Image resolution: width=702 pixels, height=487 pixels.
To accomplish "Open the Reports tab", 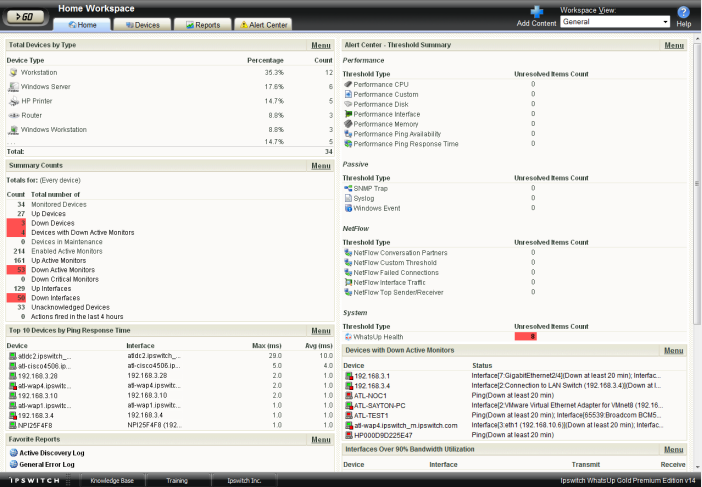I will click(x=202, y=25).
